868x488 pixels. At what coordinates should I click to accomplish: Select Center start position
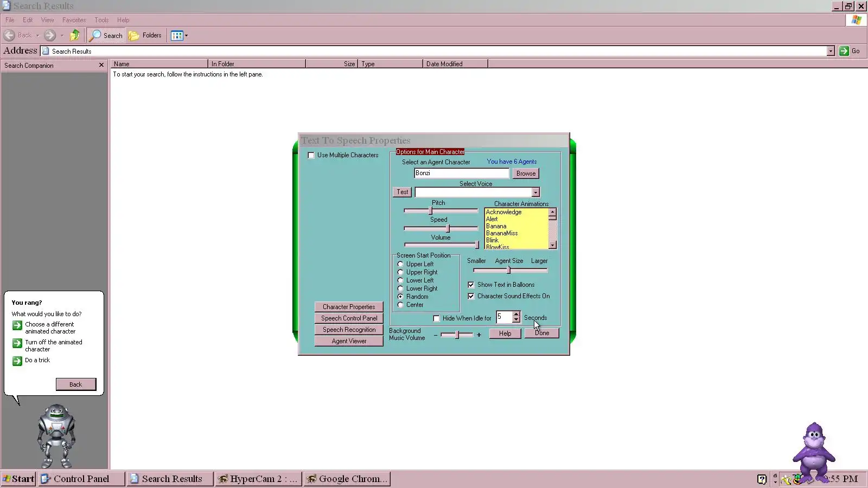(400, 305)
